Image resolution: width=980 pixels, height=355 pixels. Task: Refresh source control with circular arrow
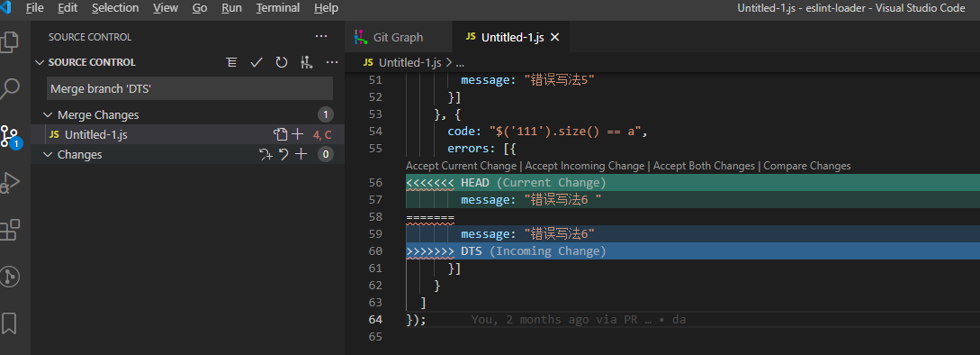[282, 62]
